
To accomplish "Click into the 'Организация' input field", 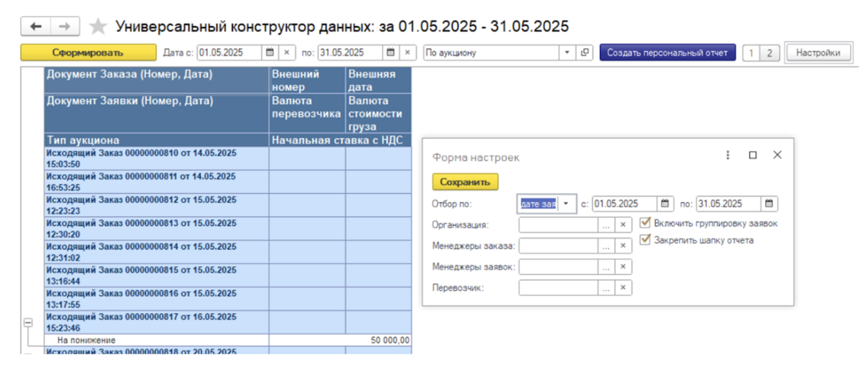I will click(x=559, y=225).
